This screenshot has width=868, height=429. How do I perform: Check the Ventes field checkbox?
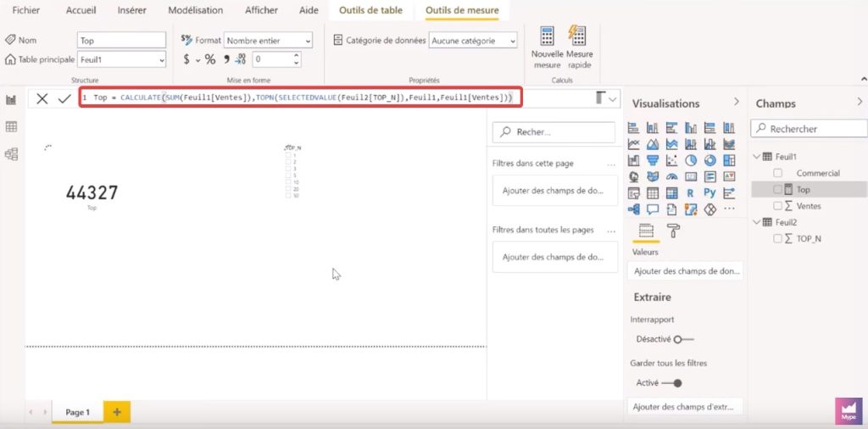click(x=777, y=206)
